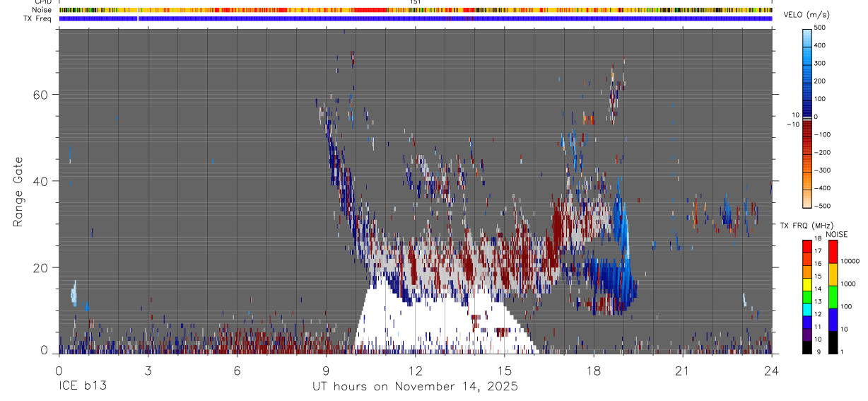Click the VELO (m/s) colorbar title
Viewport: 868px width, 401px height.
[806, 16]
